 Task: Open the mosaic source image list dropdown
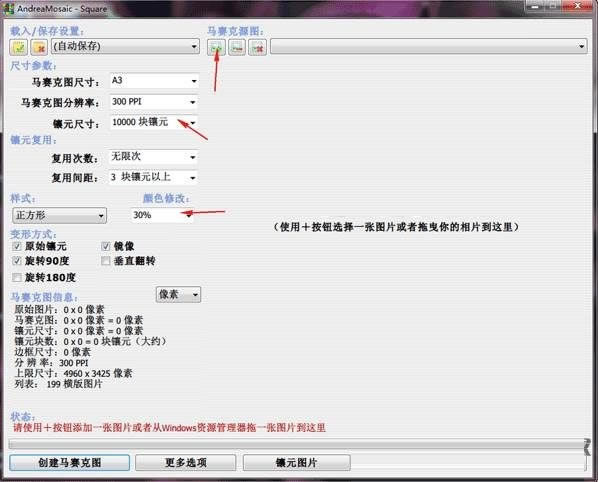pos(429,47)
